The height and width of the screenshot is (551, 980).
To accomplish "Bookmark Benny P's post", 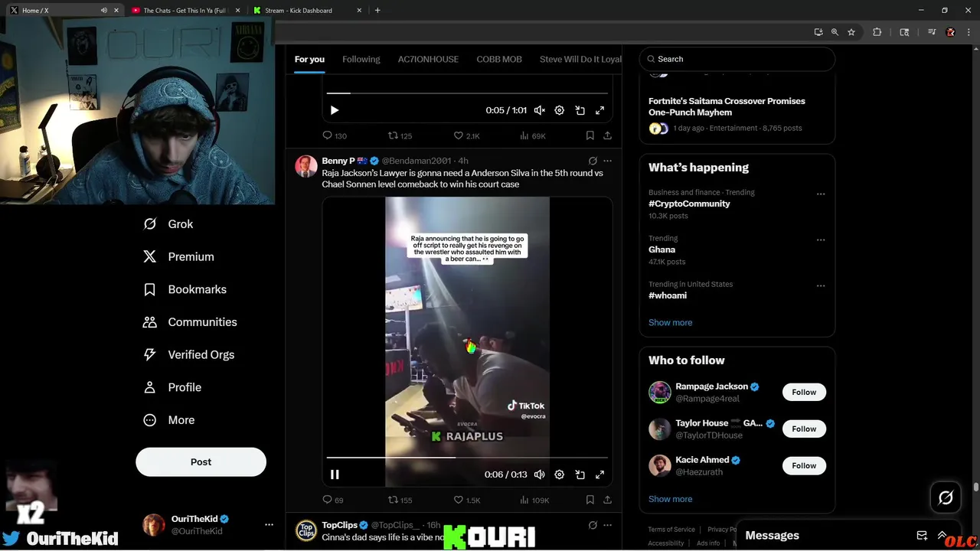I will point(590,500).
